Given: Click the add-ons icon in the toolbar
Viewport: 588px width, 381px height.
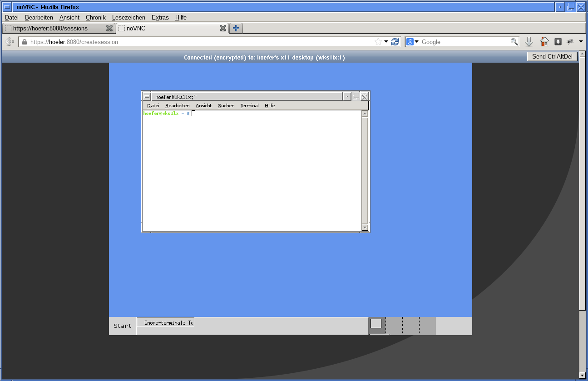Looking at the screenshot, I should tap(570, 41).
